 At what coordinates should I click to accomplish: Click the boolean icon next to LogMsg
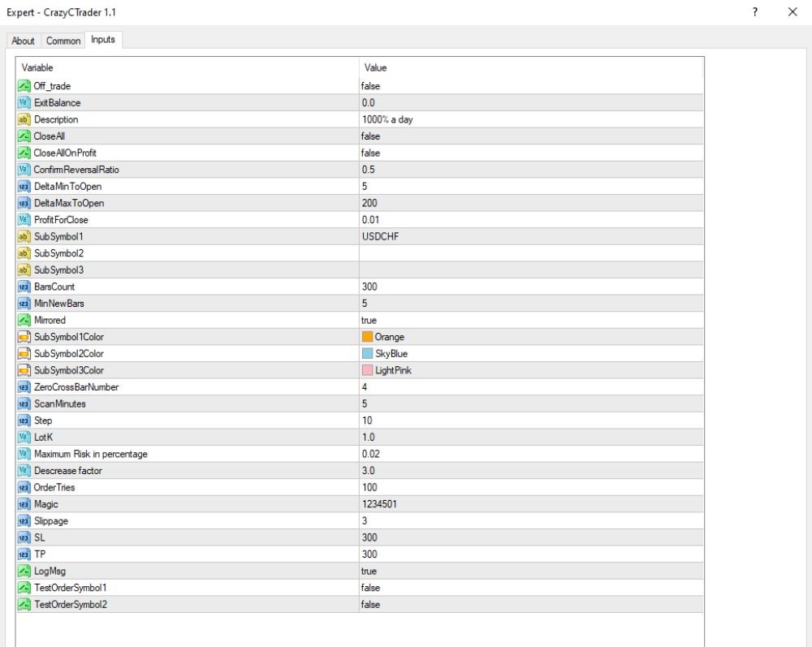(24, 571)
